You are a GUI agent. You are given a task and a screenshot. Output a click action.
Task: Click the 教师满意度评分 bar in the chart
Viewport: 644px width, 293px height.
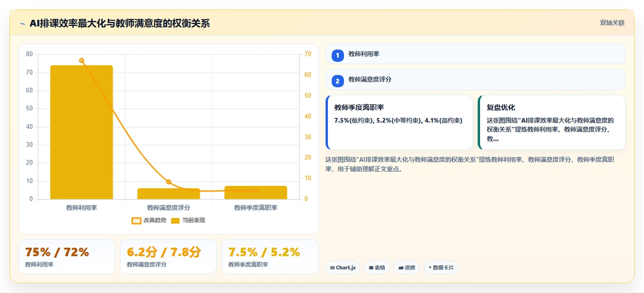tap(169, 193)
